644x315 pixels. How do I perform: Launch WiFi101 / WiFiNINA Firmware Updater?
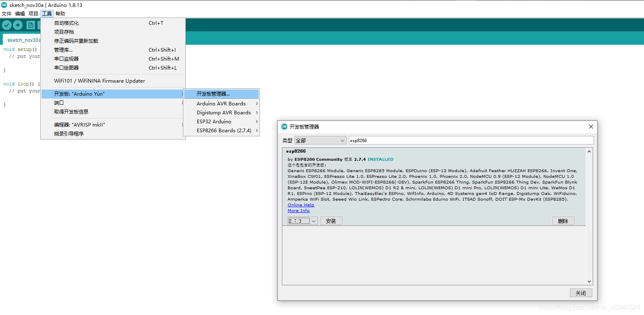[x=113, y=81]
